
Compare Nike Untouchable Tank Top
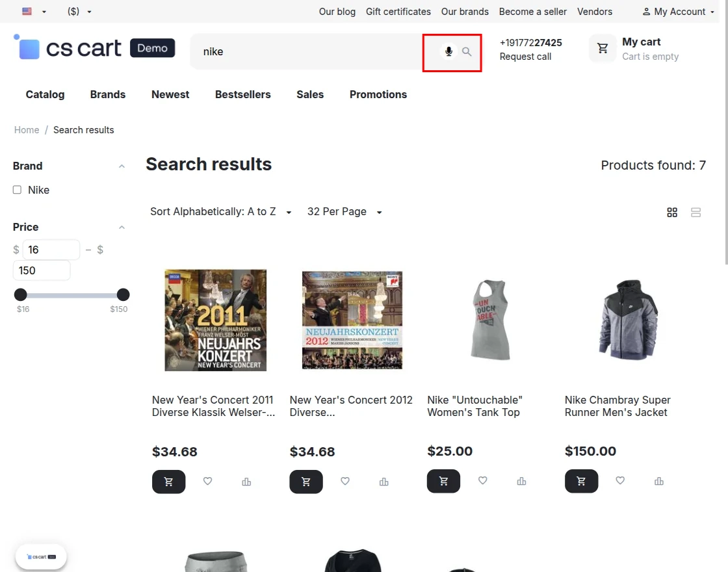click(521, 481)
